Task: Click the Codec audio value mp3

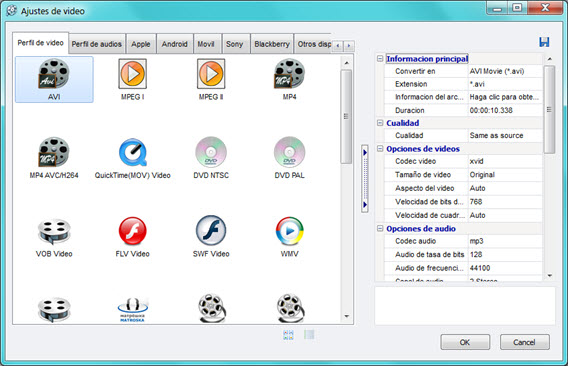Action: click(x=505, y=241)
